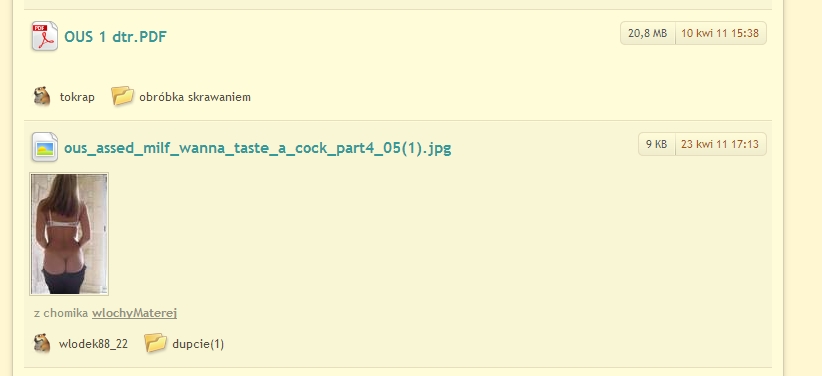Follow the wlochyMaterej source link
Screen dimensions: 822x376
(134, 313)
